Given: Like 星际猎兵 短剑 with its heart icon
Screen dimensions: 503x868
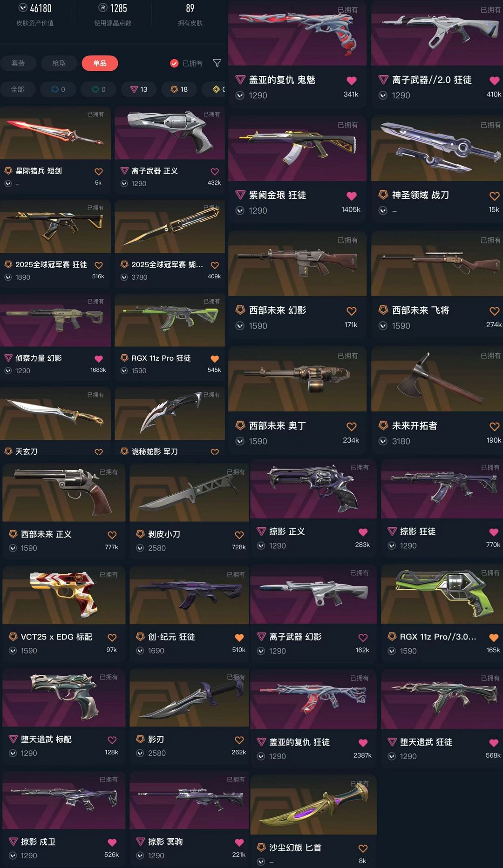Looking at the screenshot, I should point(99,172).
